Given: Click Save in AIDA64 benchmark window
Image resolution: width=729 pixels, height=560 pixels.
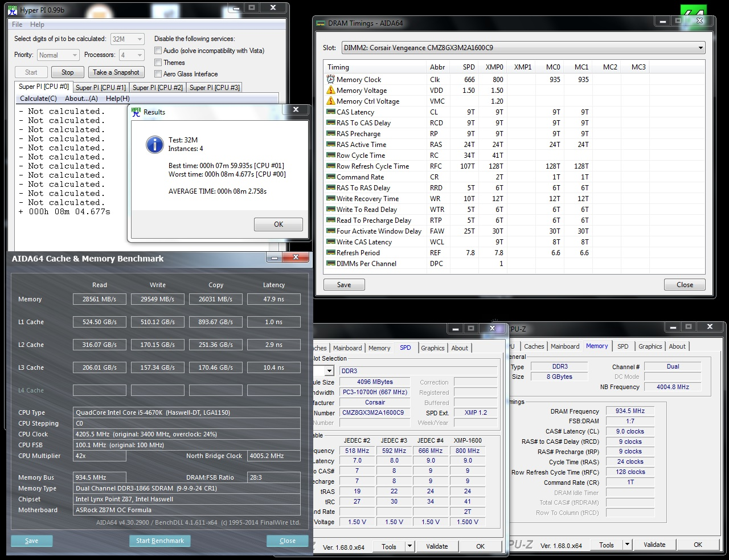Looking at the screenshot, I should pyautogui.click(x=32, y=541).
